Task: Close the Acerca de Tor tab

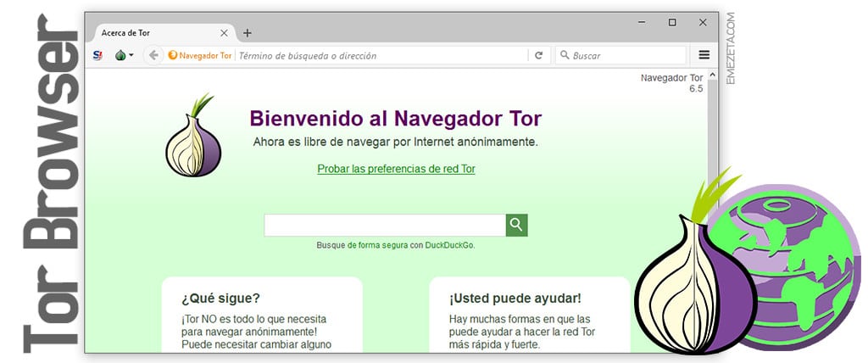Action: 224,33
